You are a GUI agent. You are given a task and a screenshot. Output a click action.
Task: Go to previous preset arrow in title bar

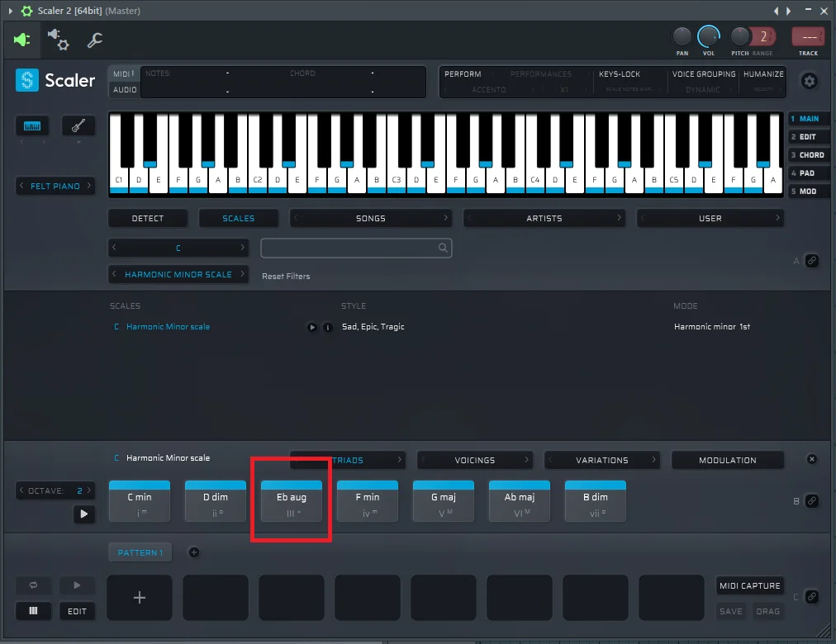coord(777,11)
